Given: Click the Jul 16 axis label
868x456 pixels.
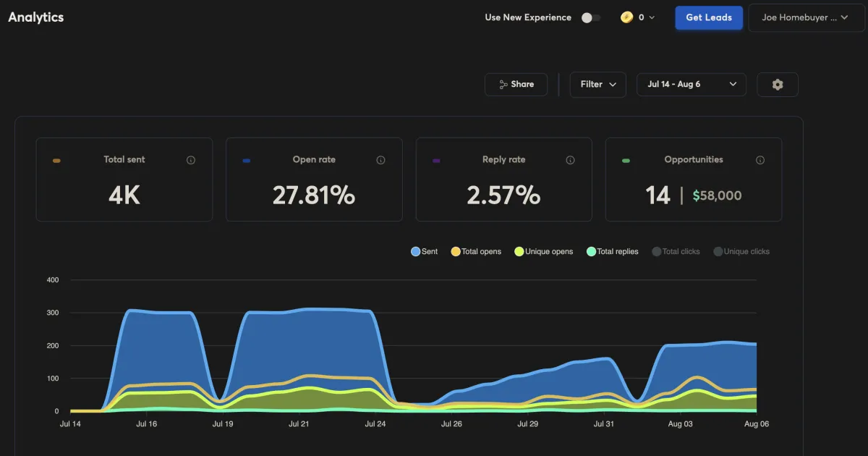Looking at the screenshot, I should click(x=147, y=424).
